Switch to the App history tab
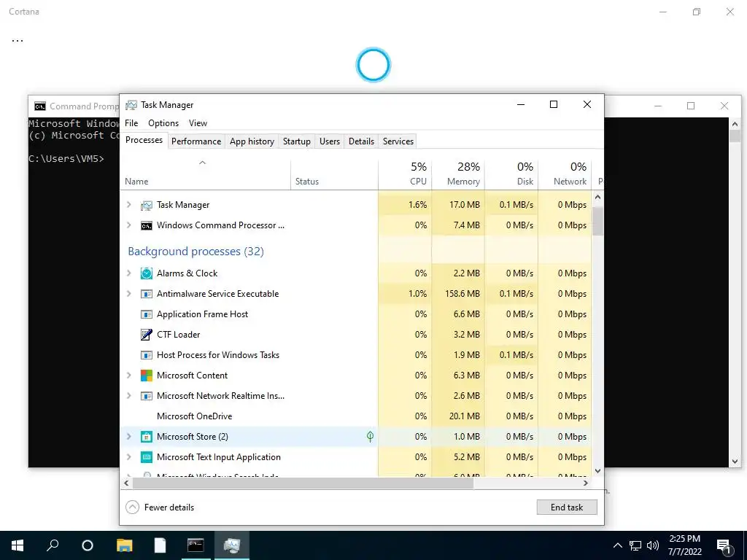747x560 pixels. 252,141
